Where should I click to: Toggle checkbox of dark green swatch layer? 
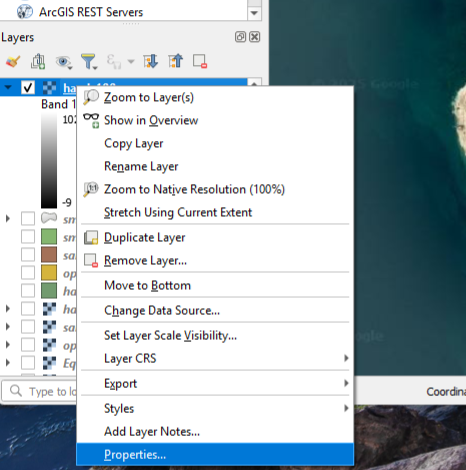coord(28,291)
